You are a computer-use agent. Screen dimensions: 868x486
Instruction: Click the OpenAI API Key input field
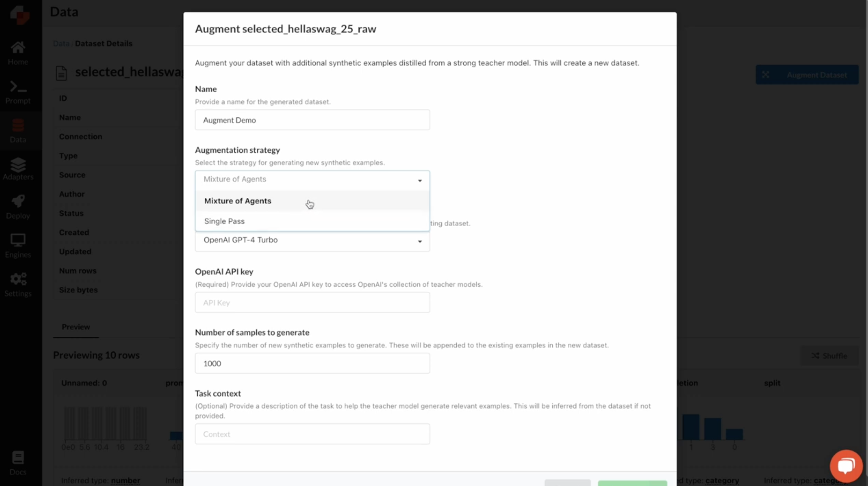(312, 302)
